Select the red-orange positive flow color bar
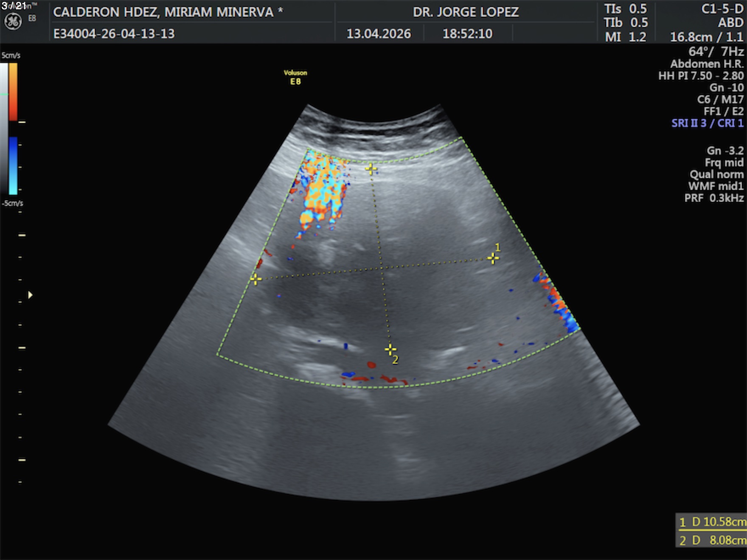The height and width of the screenshot is (560, 747). tap(13, 91)
